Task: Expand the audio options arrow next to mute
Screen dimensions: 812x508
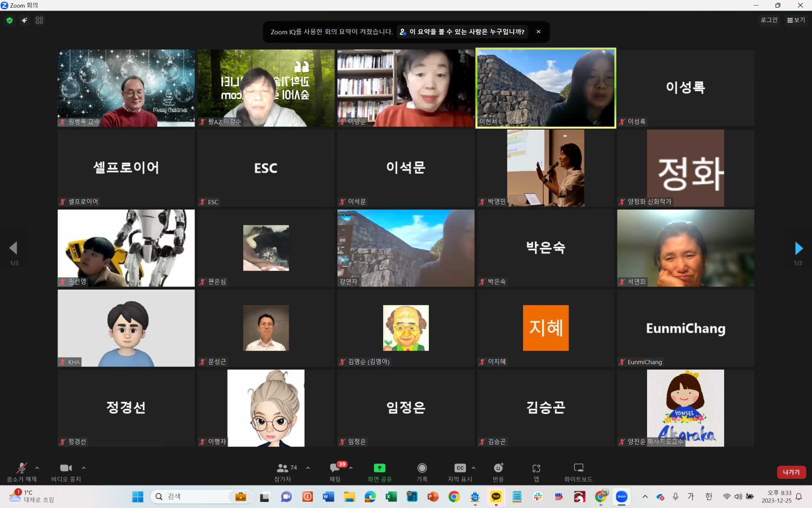Action: (x=37, y=468)
